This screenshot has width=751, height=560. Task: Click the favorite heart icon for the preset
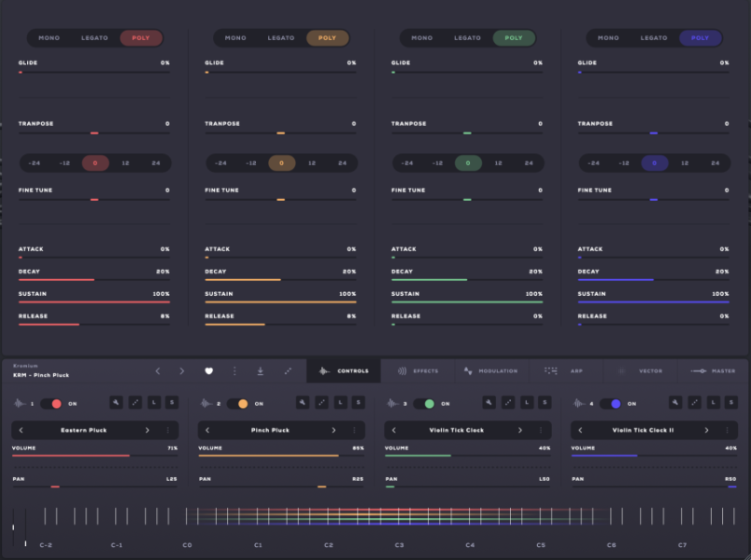[x=209, y=371]
